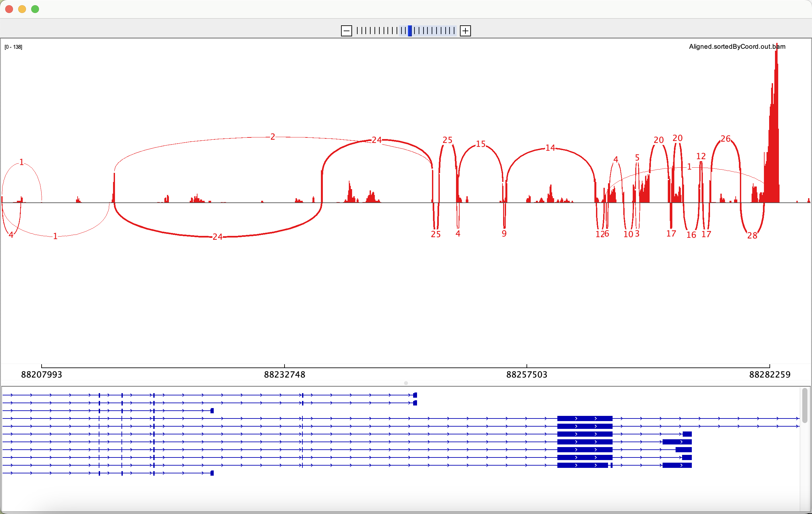Click the zoom in plus button
Viewport: 812px width, 514px height.
click(x=465, y=31)
